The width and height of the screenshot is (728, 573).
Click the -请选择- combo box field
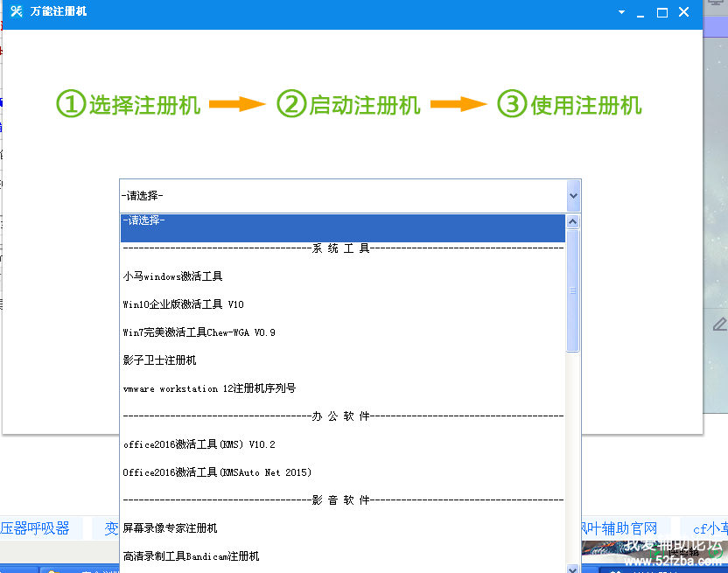coord(341,196)
